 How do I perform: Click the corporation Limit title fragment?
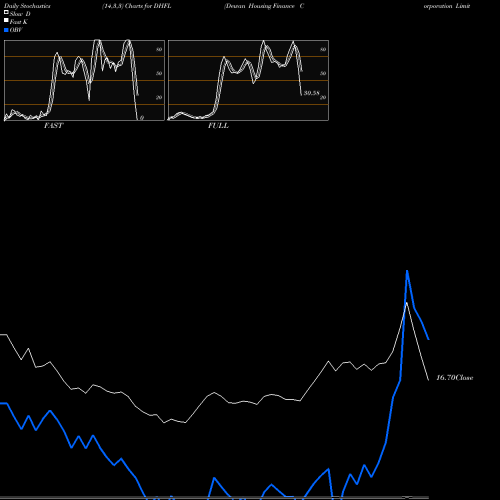click(447, 6)
